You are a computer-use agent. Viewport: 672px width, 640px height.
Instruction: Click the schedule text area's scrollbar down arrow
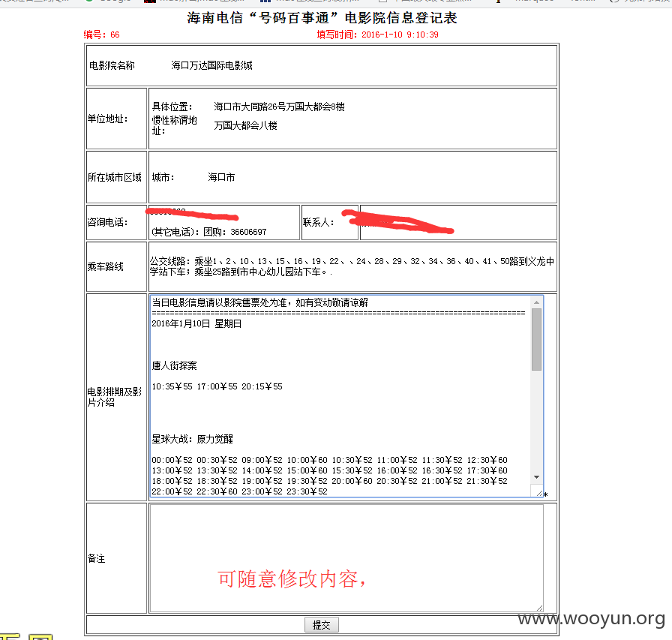point(536,477)
